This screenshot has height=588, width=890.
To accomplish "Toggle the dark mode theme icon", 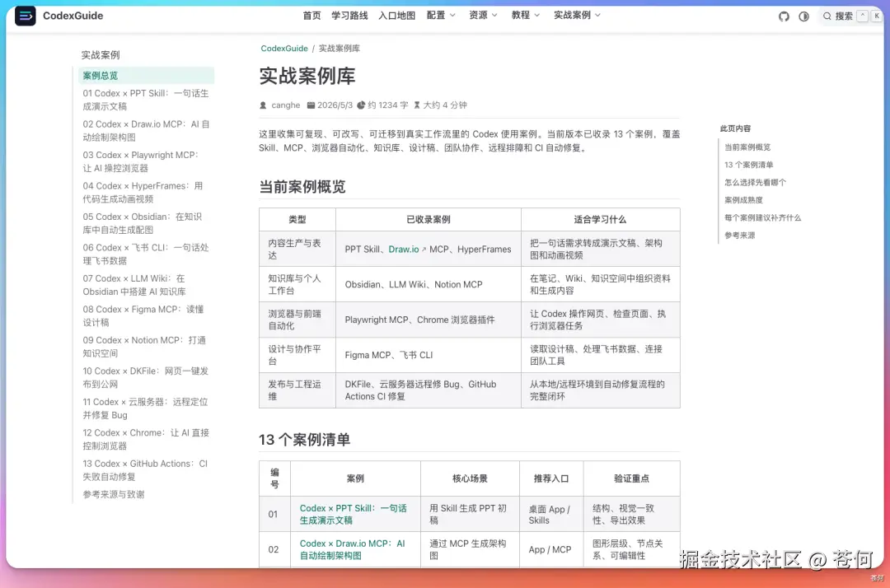I will tap(803, 16).
